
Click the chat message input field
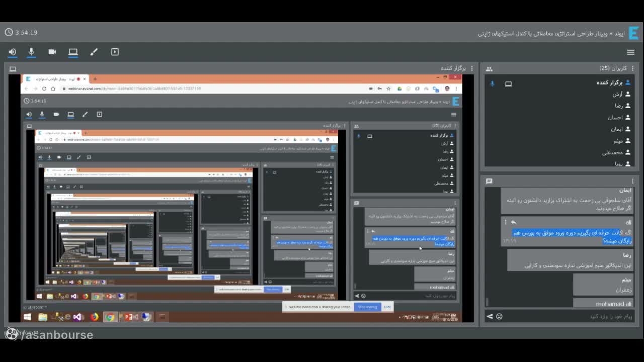(x=569, y=316)
